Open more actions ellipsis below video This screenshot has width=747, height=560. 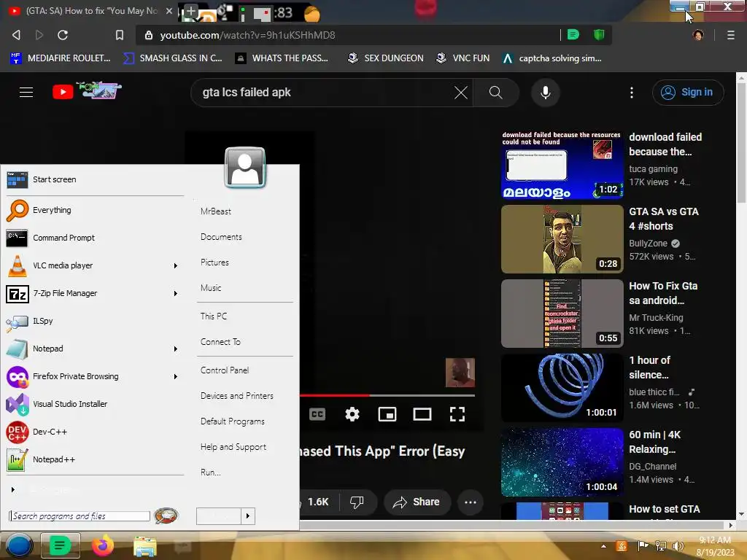tap(471, 502)
